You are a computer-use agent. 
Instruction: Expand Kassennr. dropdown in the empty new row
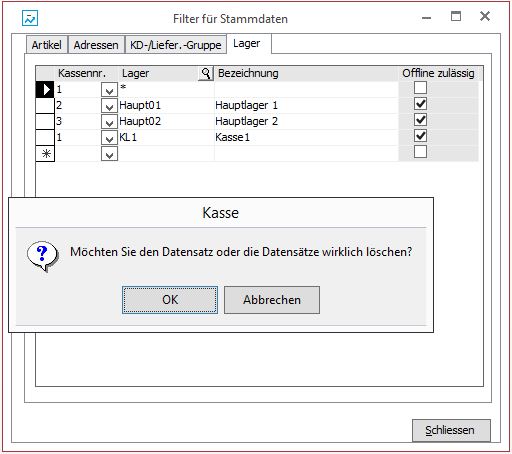(109, 154)
